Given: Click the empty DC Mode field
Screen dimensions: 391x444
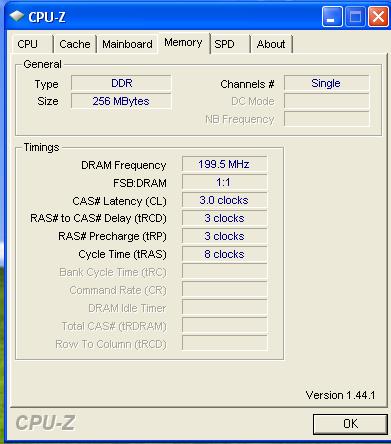Looking at the screenshot, I should 326,101.
